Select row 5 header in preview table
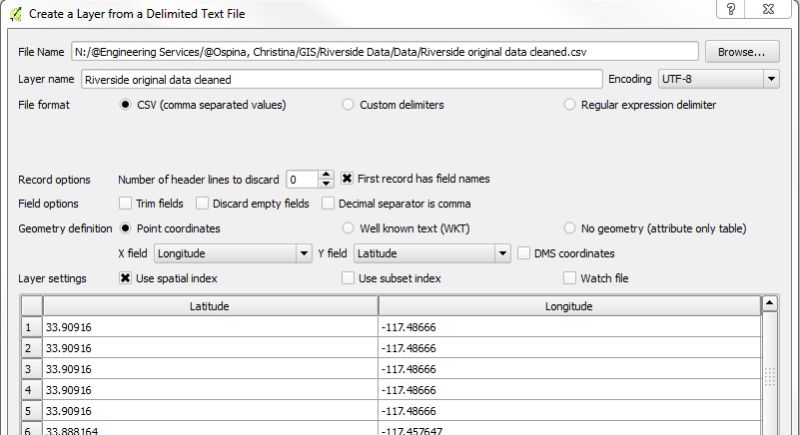800x435 pixels. point(31,411)
